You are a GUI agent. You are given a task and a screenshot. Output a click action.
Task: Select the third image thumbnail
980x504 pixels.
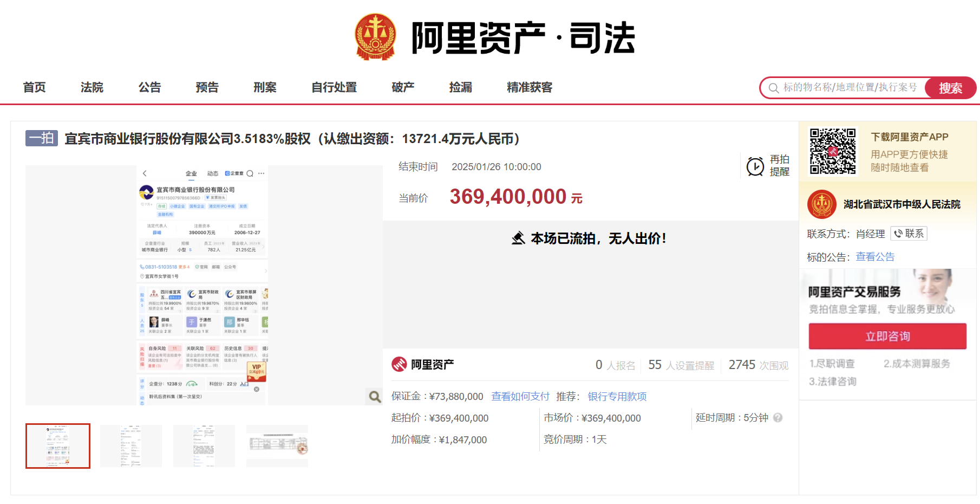204,446
